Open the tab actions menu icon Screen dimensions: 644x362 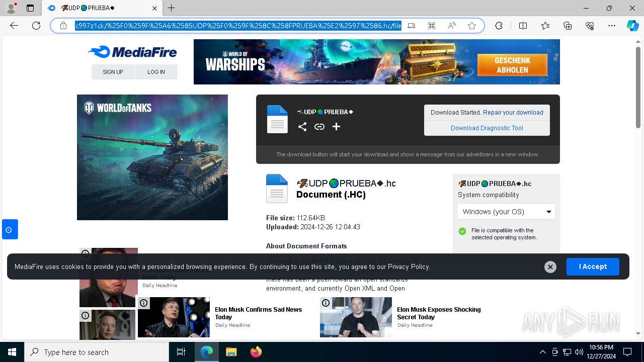[x=30, y=8]
